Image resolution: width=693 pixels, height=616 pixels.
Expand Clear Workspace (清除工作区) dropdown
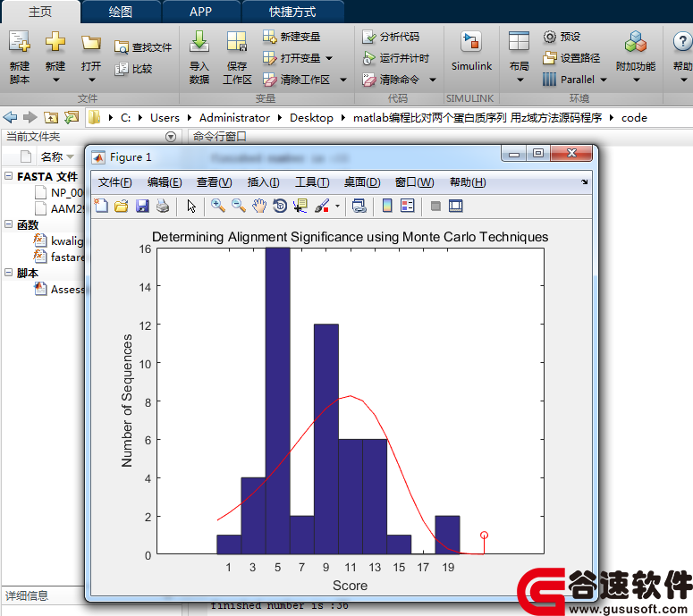click(343, 80)
